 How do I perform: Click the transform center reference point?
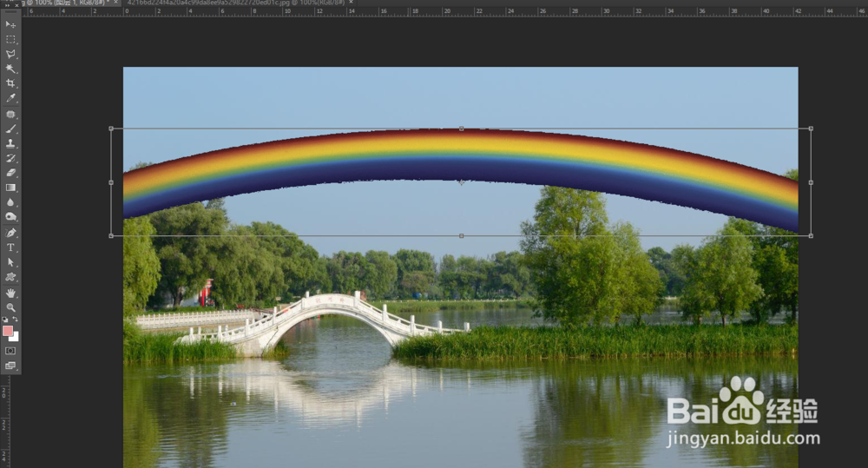pyautogui.click(x=462, y=182)
